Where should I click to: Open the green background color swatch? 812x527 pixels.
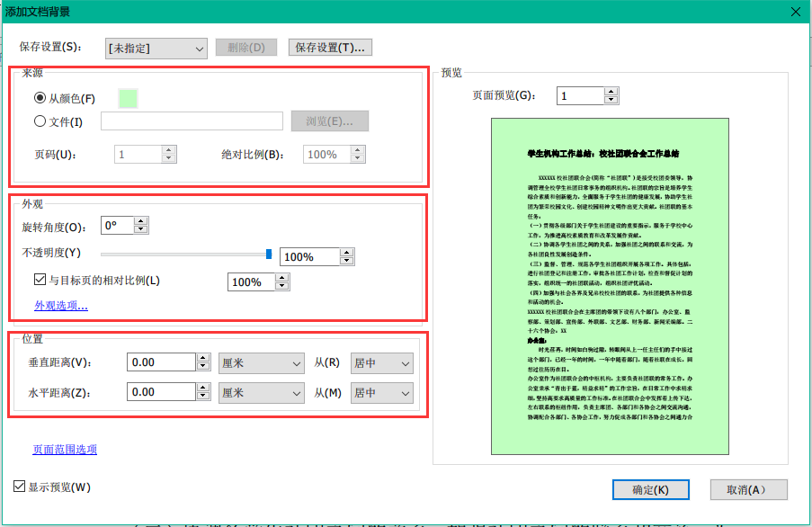(128, 98)
